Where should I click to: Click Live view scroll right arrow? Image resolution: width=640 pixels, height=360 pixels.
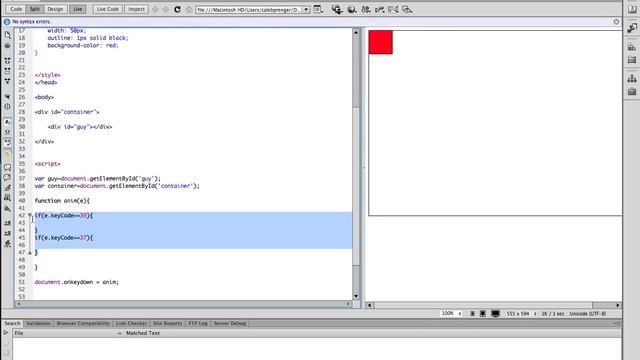[x=618, y=305]
